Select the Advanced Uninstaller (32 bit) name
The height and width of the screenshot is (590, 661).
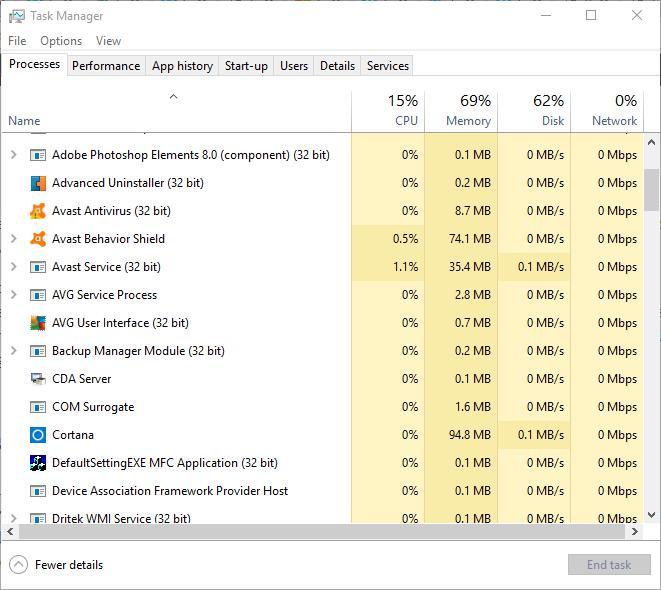point(128,183)
